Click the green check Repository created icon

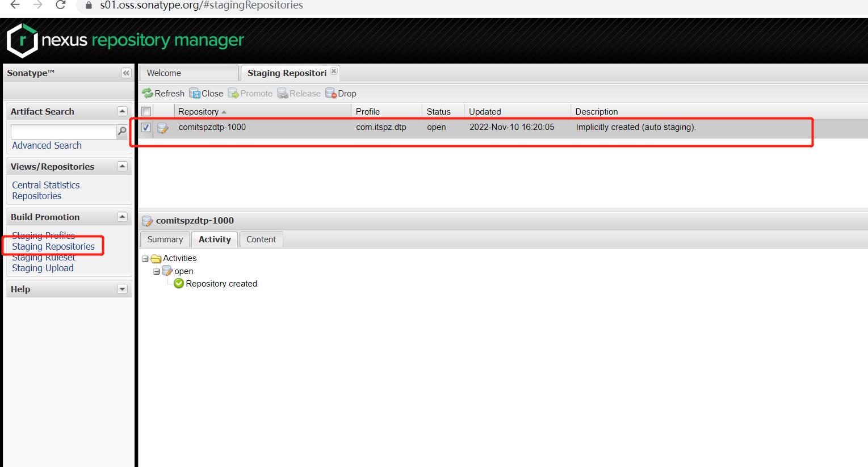tap(179, 284)
